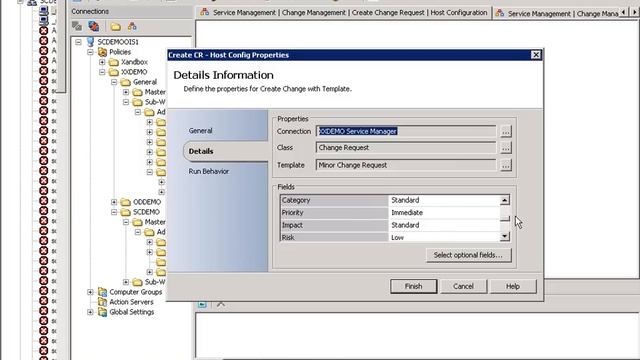Click the Policies folder icon
This screenshot has height=360, width=640.
point(102,52)
